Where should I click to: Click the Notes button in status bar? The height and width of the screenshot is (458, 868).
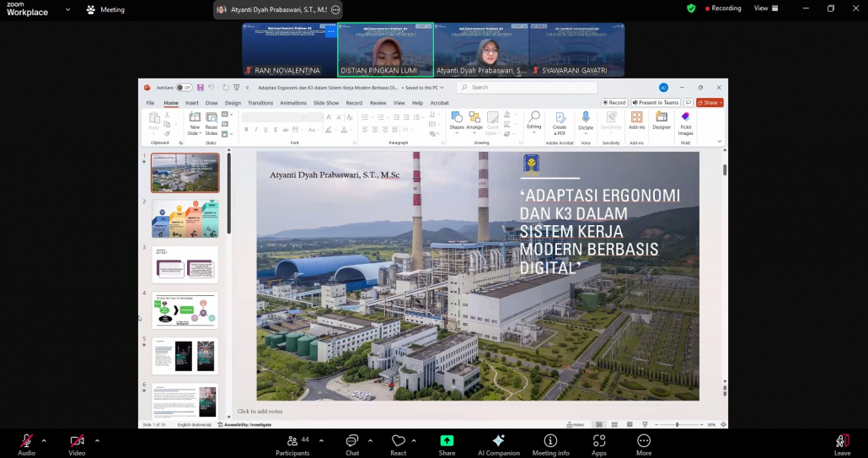576,425
